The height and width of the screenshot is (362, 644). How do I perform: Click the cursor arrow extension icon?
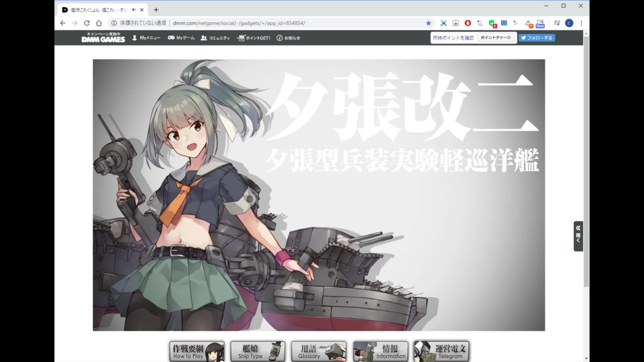(516, 23)
